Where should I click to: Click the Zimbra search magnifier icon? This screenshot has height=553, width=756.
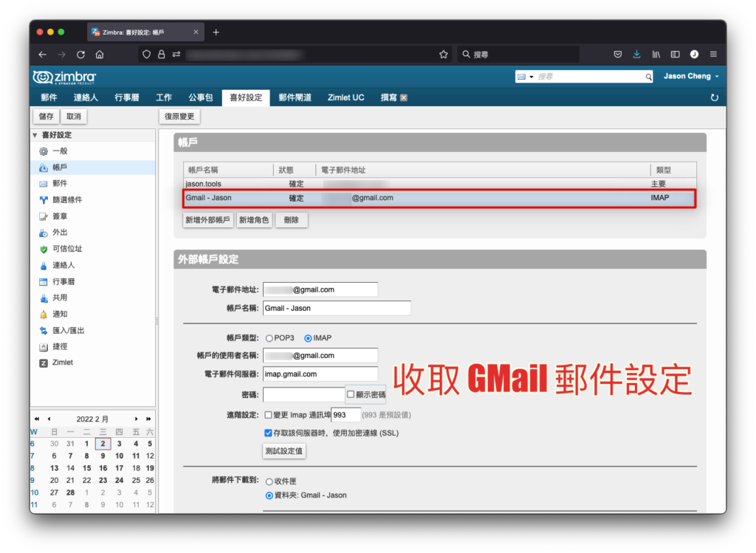648,77
